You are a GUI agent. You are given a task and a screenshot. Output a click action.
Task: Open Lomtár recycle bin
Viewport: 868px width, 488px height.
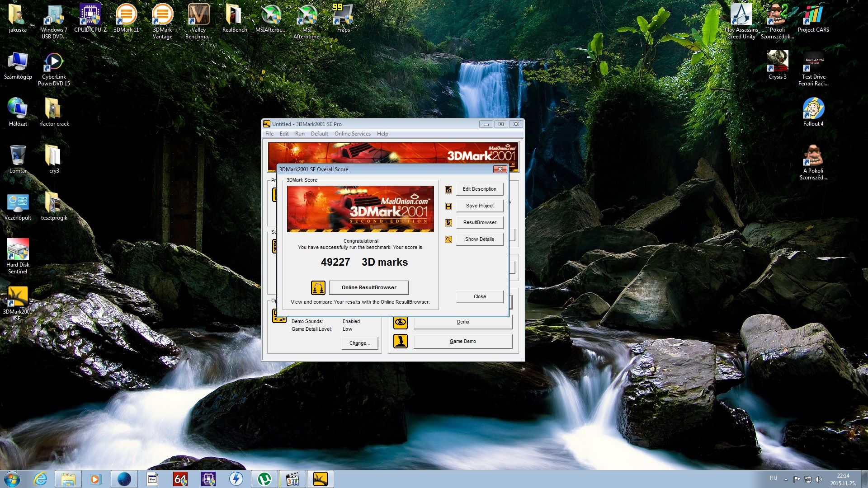tap(18, 160)
